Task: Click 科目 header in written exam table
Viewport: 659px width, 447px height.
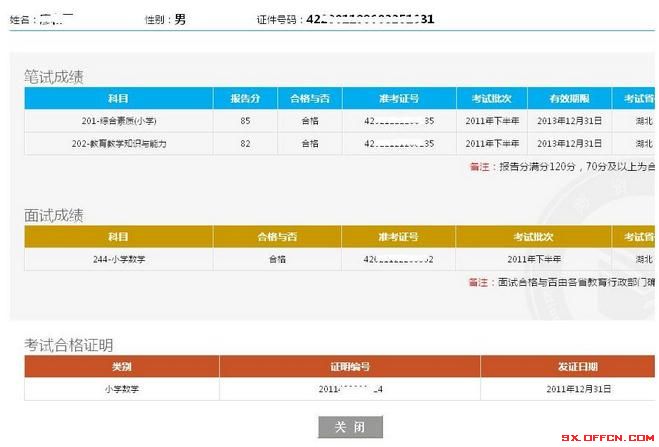Action: coord(119,98)
